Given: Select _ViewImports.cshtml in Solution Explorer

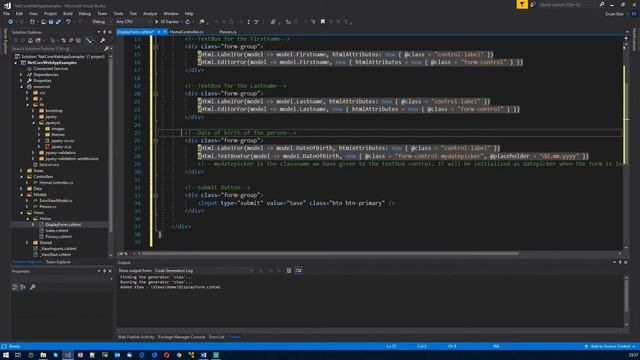Looking at the screenshot, I should [x=58, y=249].
